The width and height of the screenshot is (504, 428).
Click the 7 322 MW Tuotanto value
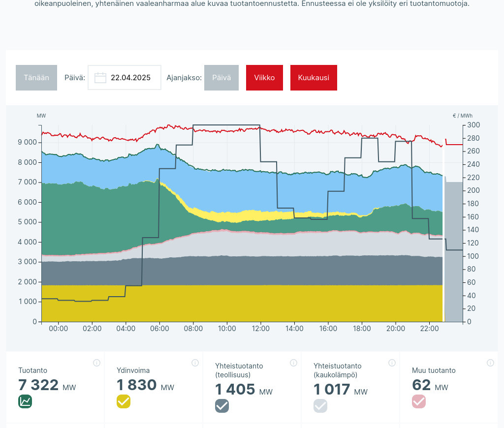click(38, 385)
